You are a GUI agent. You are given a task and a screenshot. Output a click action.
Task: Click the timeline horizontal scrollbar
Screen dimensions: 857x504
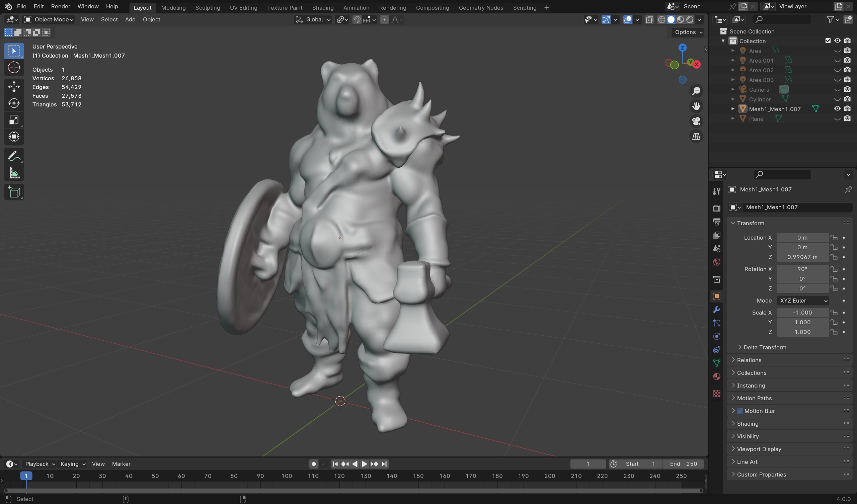(x=353, y=490)
